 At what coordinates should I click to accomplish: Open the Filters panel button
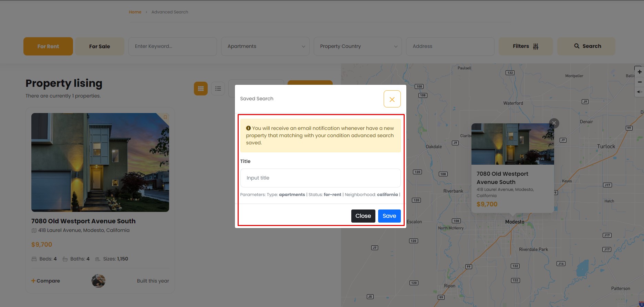point(526,46)
